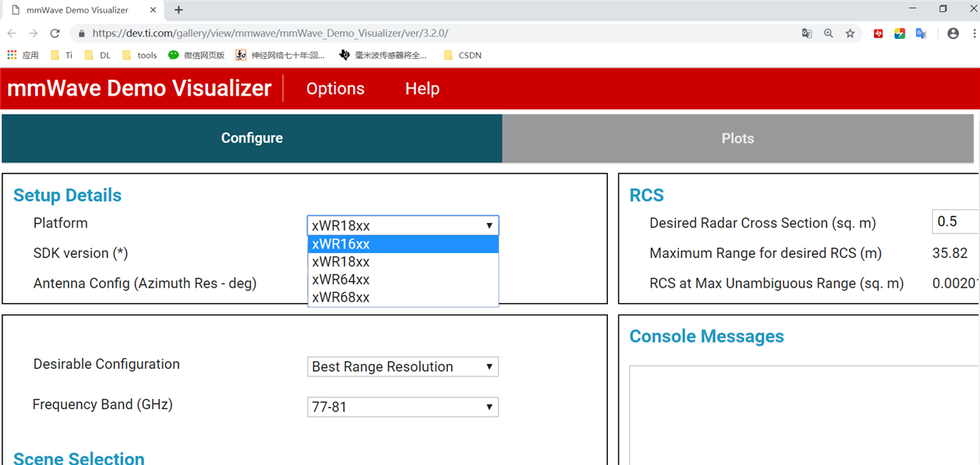Image resolution: width=980 pixels, height=465 pixels.
Task: Select the mmWave Demo Visualizer browser tab
Action: pyautogui.click(x=82, y=10)
